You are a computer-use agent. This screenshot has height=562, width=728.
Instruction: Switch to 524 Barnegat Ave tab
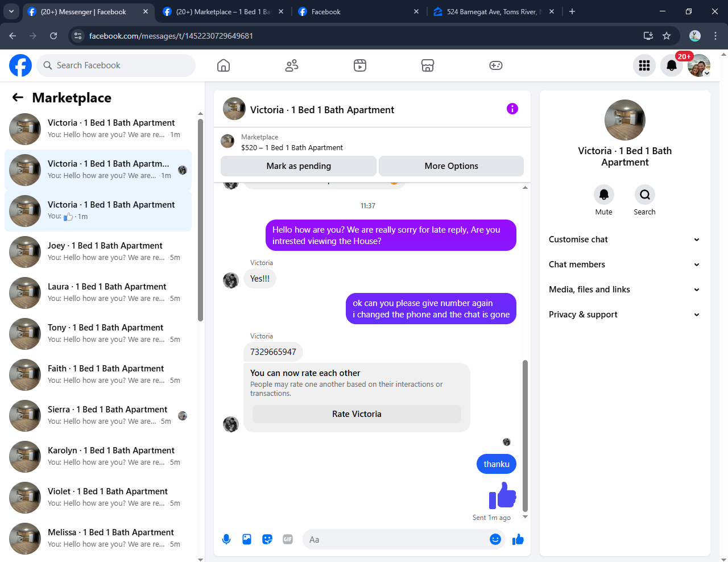494,11
